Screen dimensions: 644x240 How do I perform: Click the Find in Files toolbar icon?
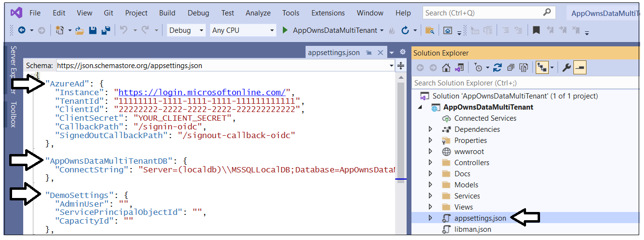pos(429,31)
